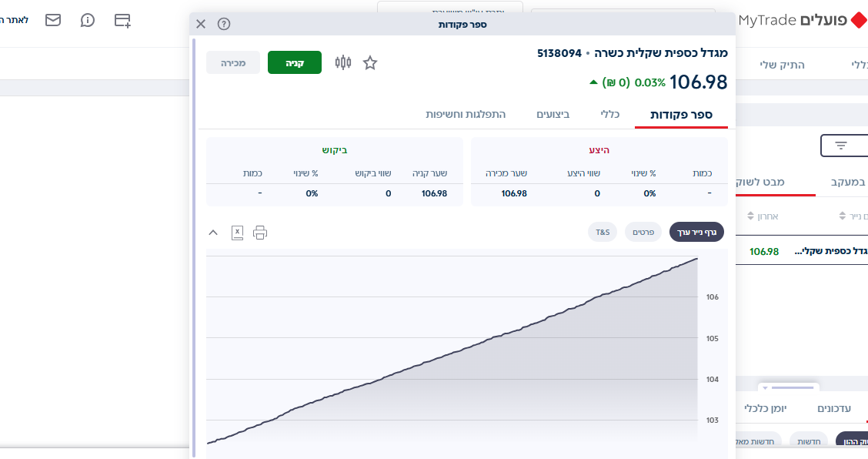Select חדשות news chip
The width and height of the screenshot is (868, 459).
[809, 441]
